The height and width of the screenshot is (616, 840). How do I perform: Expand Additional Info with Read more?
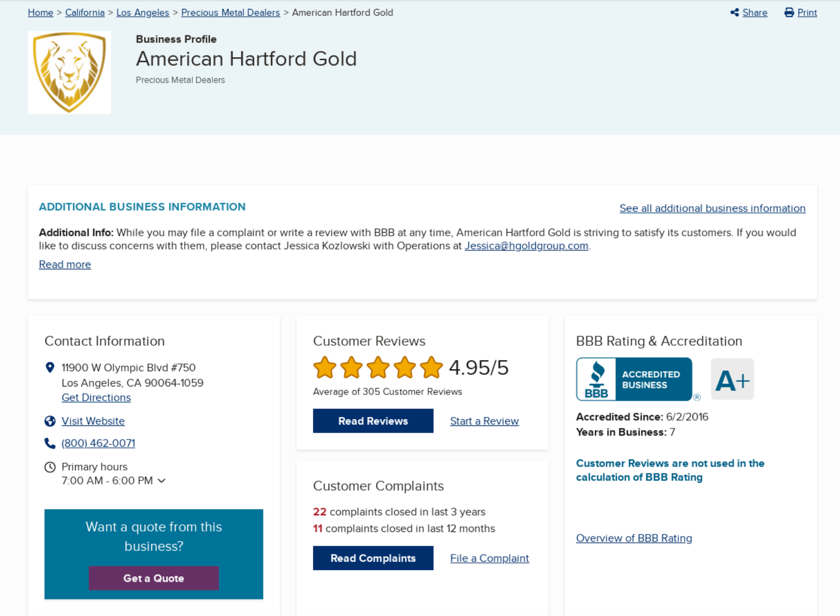click(65, 265)
